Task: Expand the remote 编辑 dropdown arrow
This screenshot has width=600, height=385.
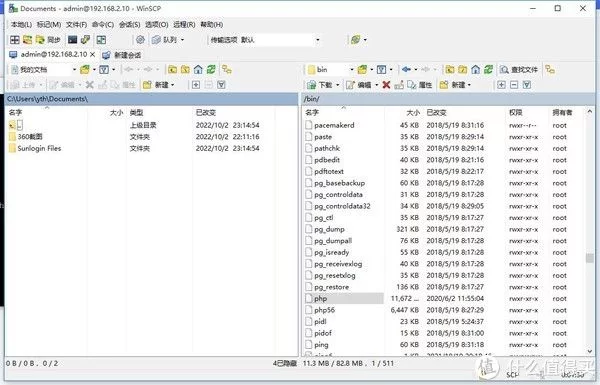Action: click(377, 85)
